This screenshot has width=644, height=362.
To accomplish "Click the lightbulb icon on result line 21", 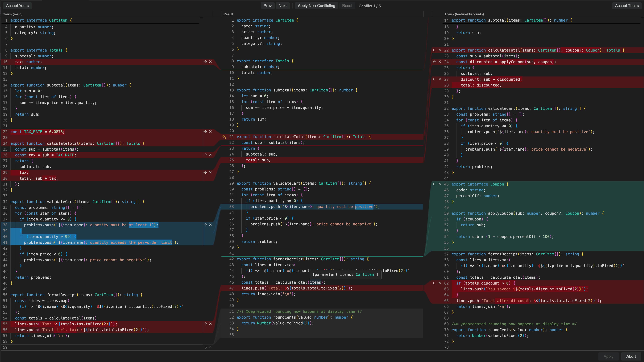I will pyautogui.click(x=224, y=137).
